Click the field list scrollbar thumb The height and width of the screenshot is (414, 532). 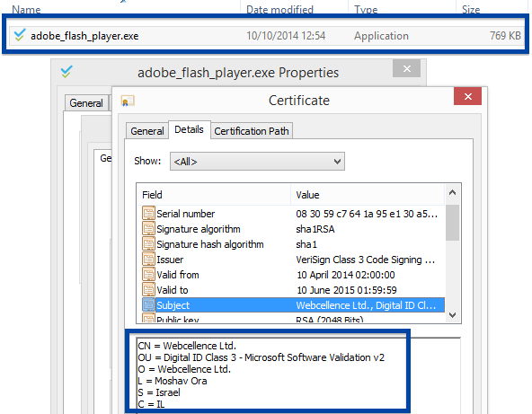coord(452,223)
